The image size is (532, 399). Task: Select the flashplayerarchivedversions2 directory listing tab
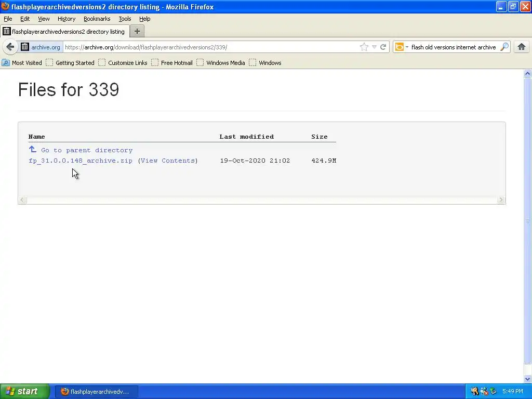click(64, 31)
